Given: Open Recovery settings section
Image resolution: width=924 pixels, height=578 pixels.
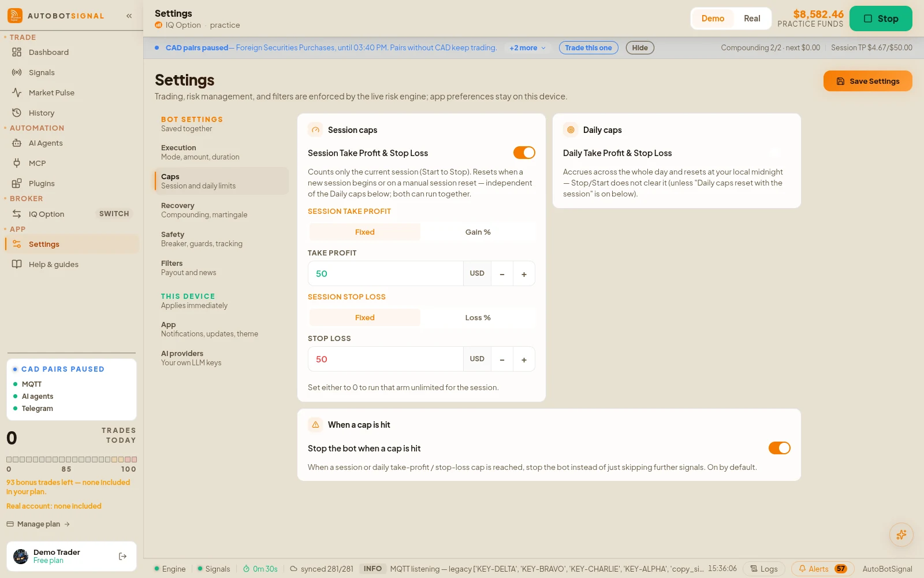Looking at the screenshot, I should [x=221, y=210].
